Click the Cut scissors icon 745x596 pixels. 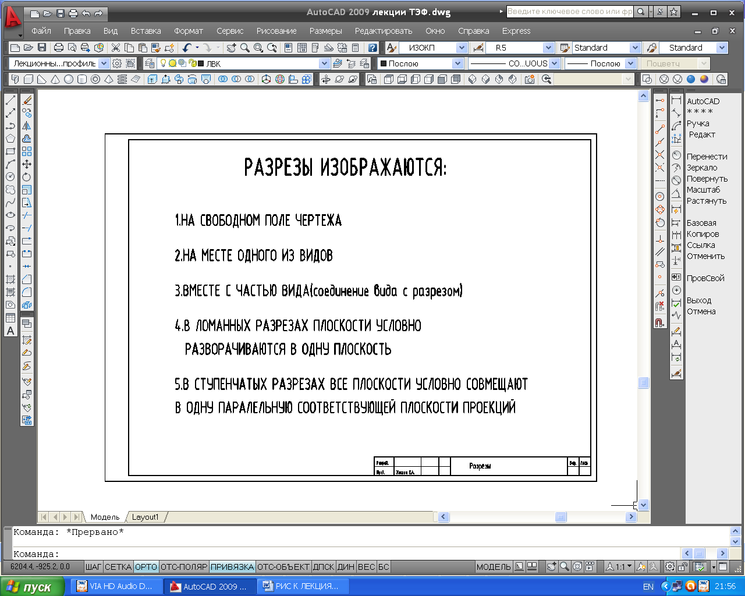[x=115, y=48]
